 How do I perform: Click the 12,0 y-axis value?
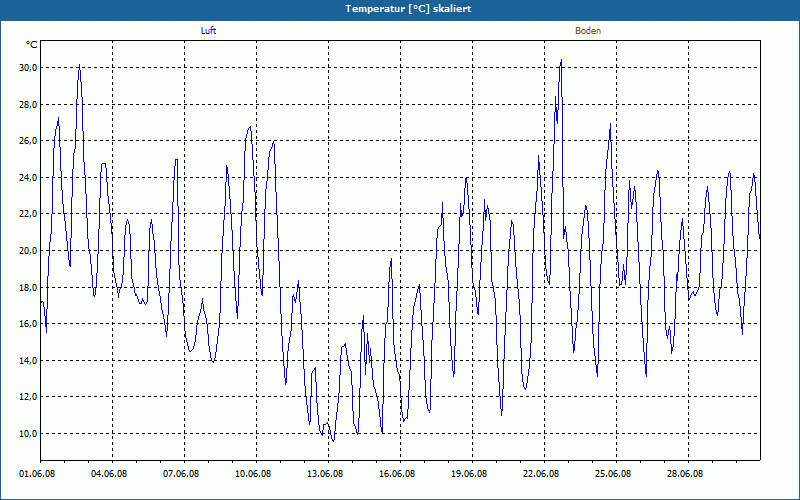[28, 396]
